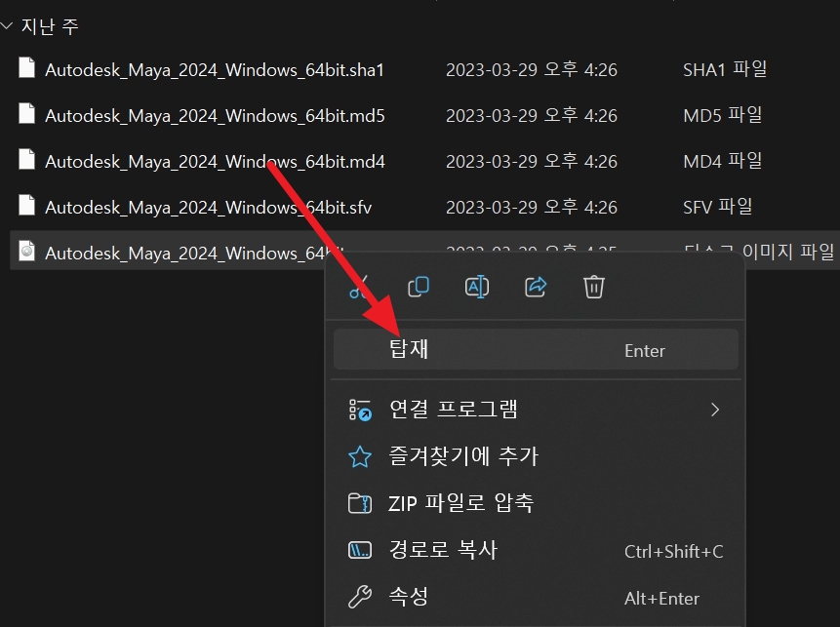Select file Autodesk_Maya_2024_Windows_64bit.sfv
840x627 pixels.
(209, 208)
